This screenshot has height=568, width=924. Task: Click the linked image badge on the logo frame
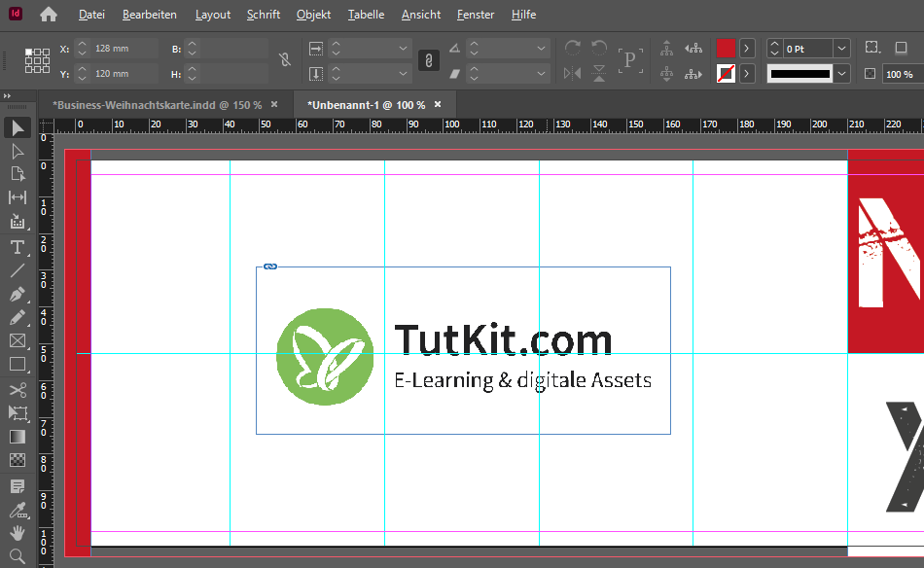pyautogui.click(x=269, y=266)
